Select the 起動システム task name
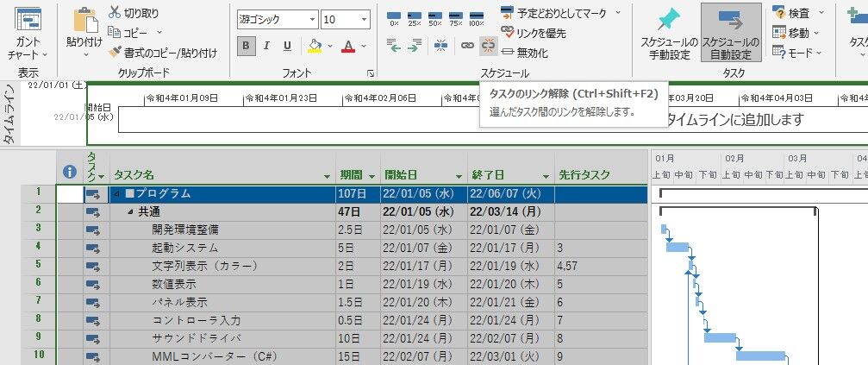 (x=185, y=248)
